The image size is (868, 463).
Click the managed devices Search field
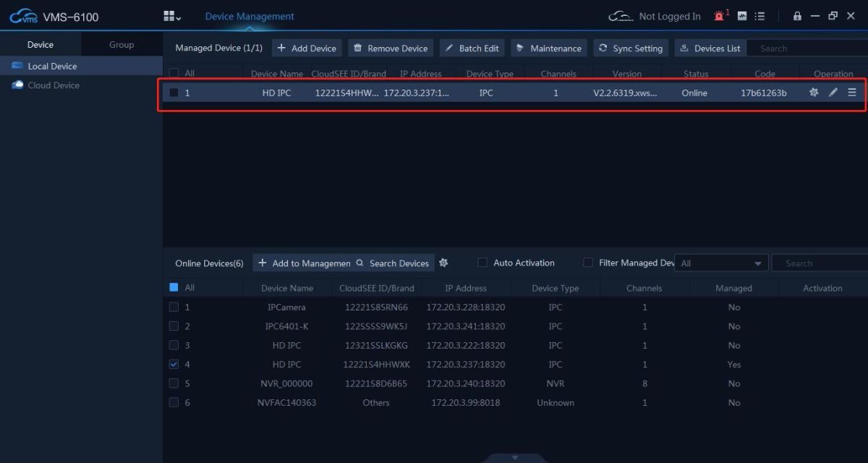(x=807, y=48)
